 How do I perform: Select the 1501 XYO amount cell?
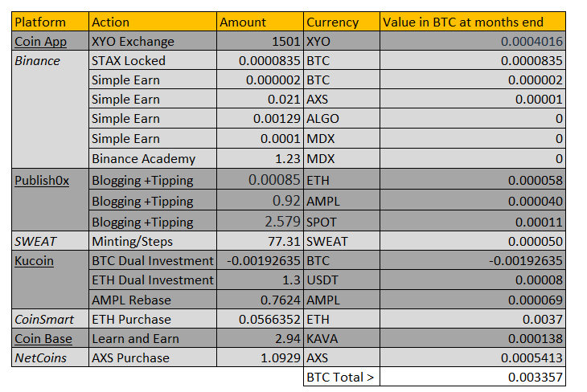coord(261,41)
